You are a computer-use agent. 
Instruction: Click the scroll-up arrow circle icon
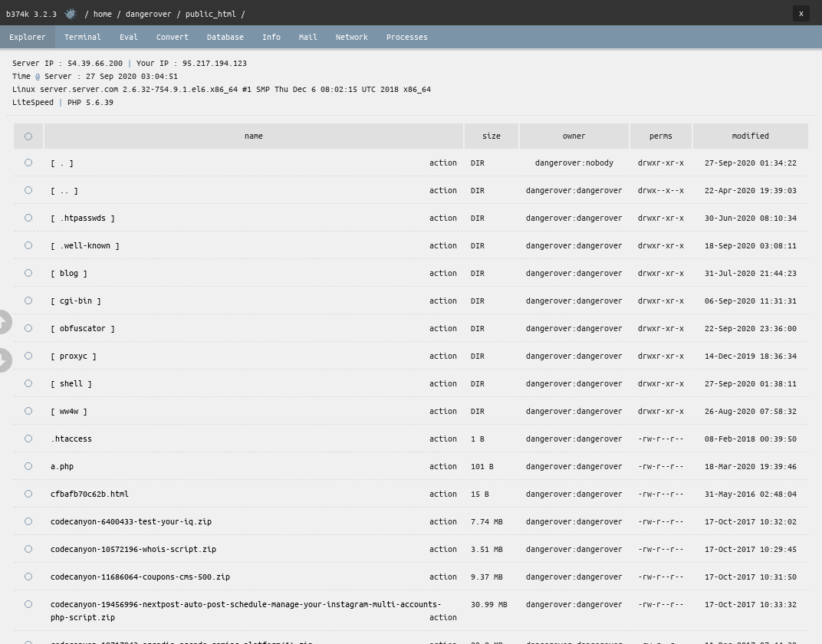[x=3, y=322]
